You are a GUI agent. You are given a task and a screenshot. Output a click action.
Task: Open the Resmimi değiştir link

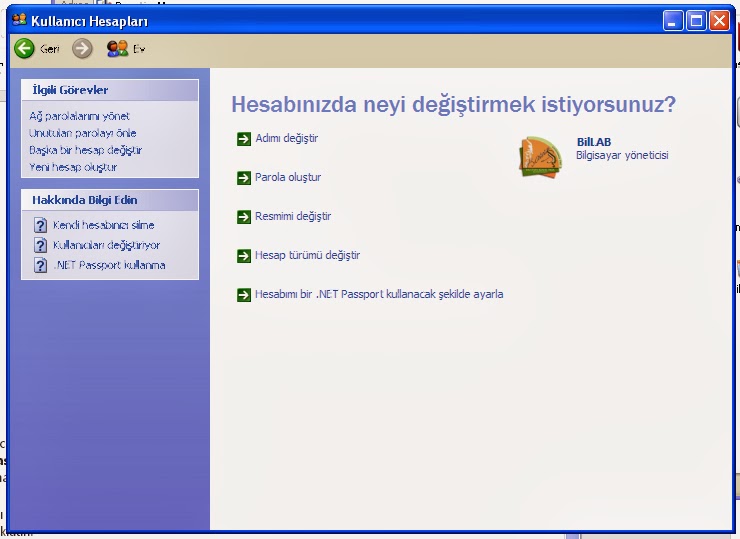tap(293, 216)
